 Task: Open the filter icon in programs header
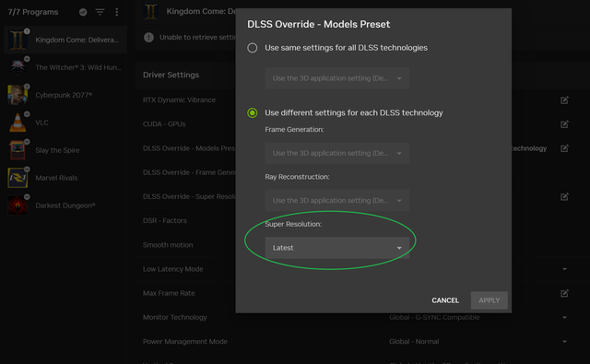[x=100, y=12]
